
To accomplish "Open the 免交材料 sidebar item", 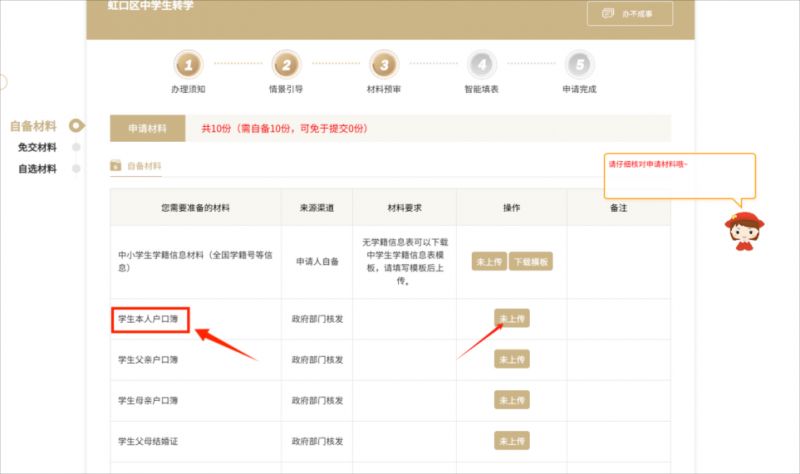I will 37,147.
